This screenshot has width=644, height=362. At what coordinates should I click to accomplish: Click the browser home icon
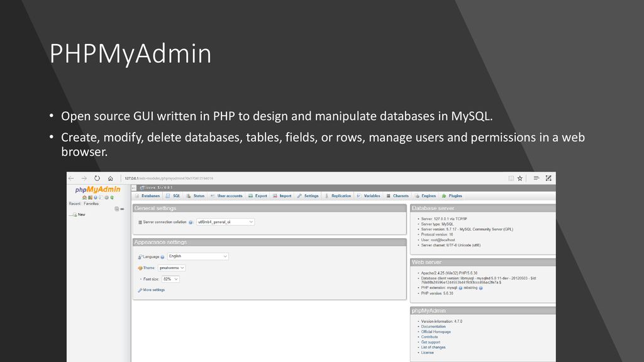(110, 178)
